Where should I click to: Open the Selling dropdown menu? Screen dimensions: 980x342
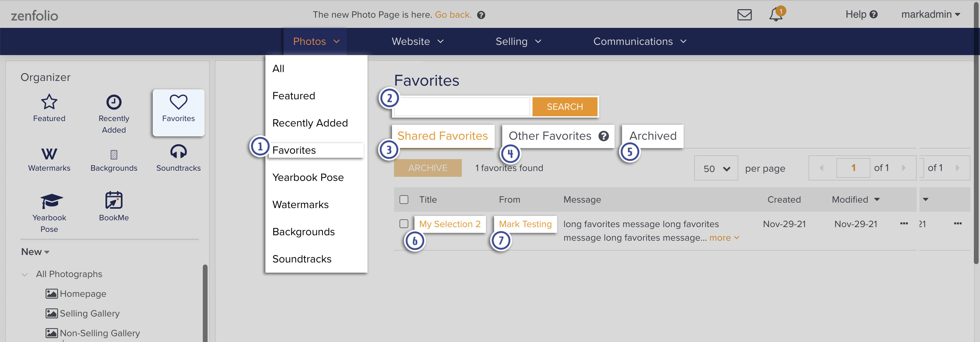(518, 41)
